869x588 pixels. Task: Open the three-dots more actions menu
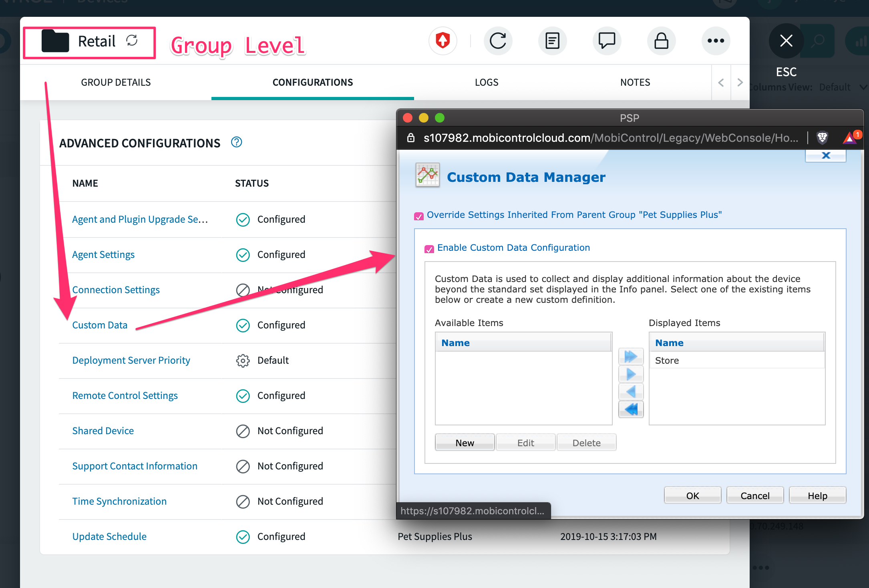point(716,41)
